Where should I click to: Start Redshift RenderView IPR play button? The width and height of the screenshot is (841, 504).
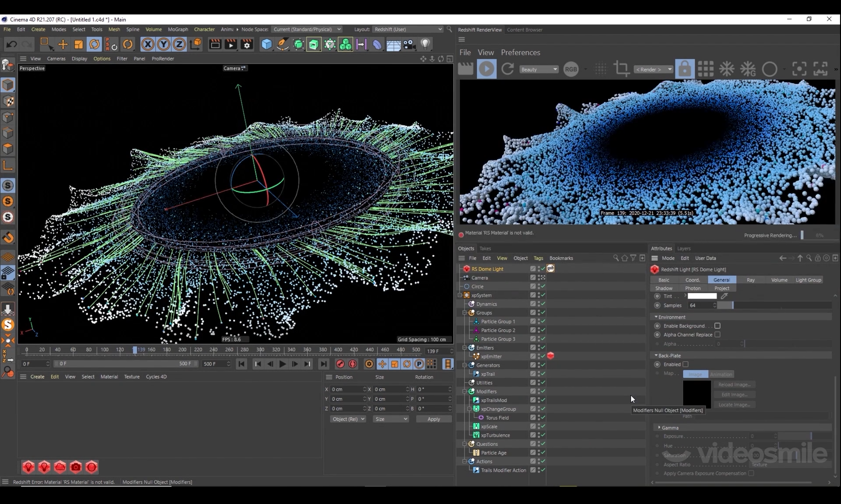click(x=486, y=69)
